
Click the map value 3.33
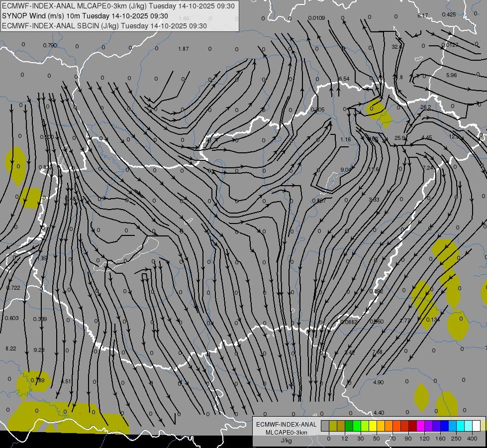(374, 200)
